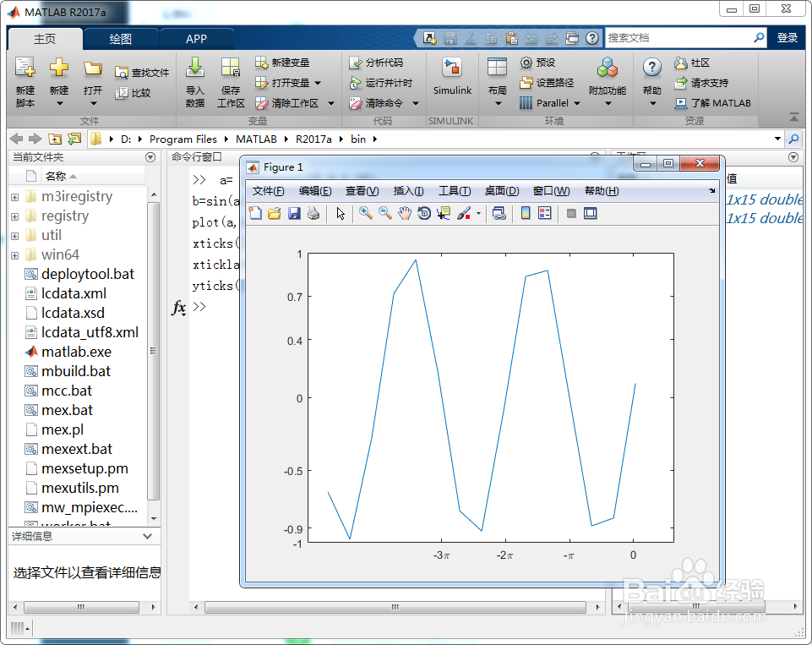Open Add-Ons (附加功能) icon
The height and width of the screenshot is (645, 812).
[608, 68]
